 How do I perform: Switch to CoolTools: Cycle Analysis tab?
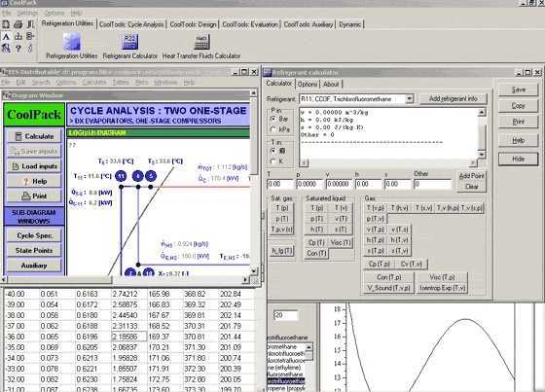[x=131, y=24]
